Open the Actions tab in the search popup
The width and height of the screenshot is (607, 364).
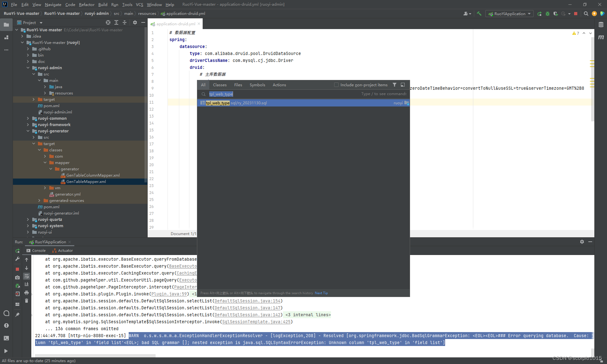tap(279, 85)
